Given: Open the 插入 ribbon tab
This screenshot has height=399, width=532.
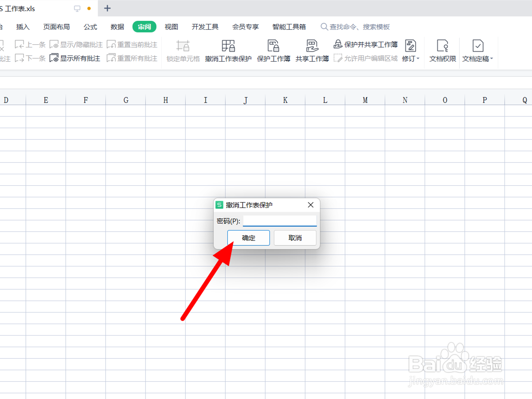Looking at the screenshot, I should (23, 27).
